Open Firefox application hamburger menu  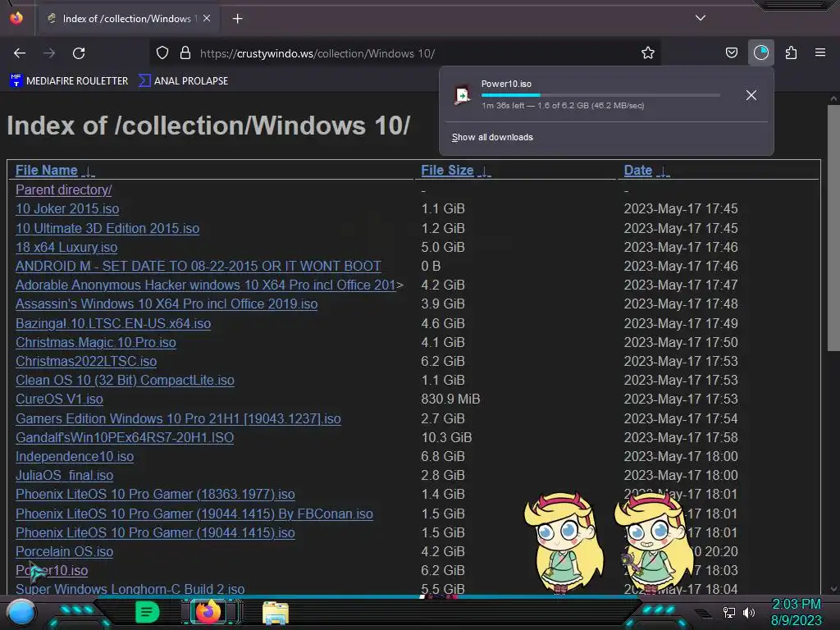pyautogui.click(x=819, y=52)
